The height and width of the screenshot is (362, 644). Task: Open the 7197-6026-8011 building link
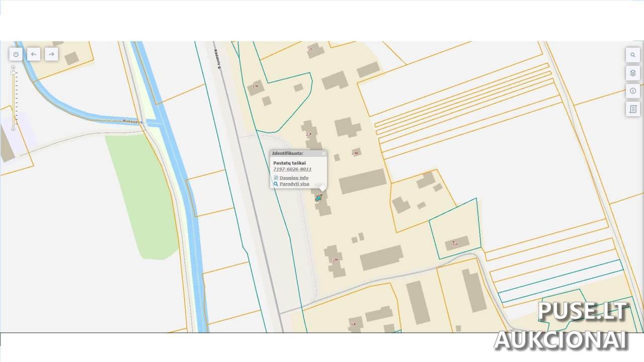292,169
